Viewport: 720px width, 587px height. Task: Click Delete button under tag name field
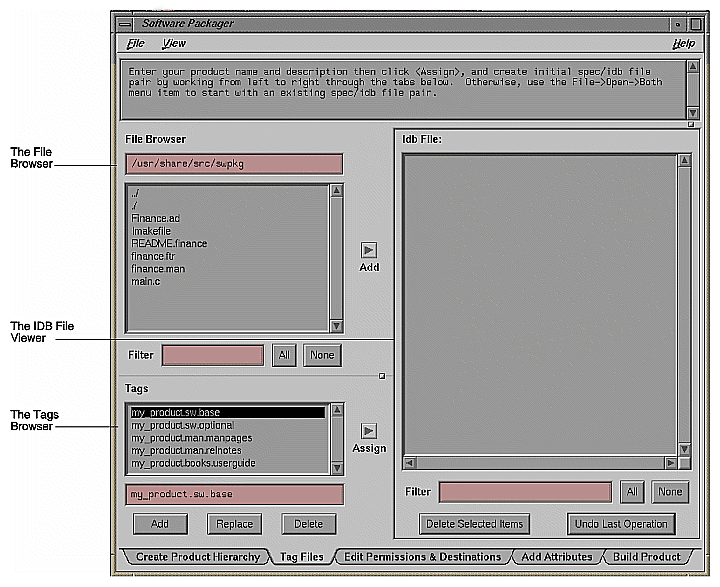click(x=309, y=524)
